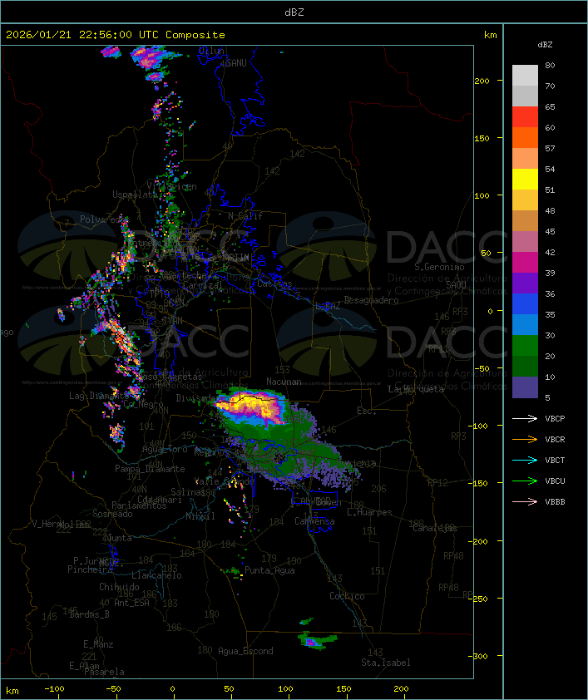Click the Nacunan place label
Image resolution: width=588 pixels, height=700 pixels.
(284, 382)
